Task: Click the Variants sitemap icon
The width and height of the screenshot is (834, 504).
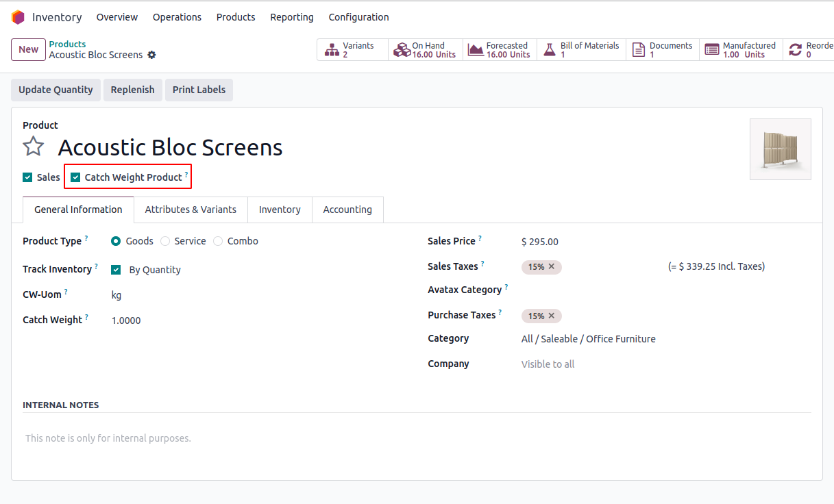Action: pos(332,50)
